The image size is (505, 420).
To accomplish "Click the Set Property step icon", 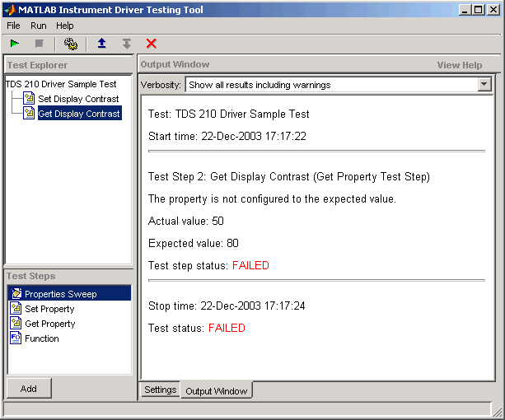I will pyautogui.click(x=16, y=308).
